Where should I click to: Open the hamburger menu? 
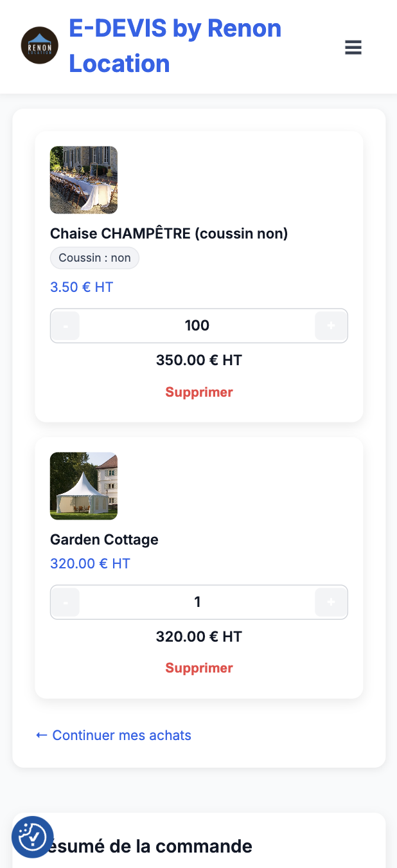(x=353, y=47)
